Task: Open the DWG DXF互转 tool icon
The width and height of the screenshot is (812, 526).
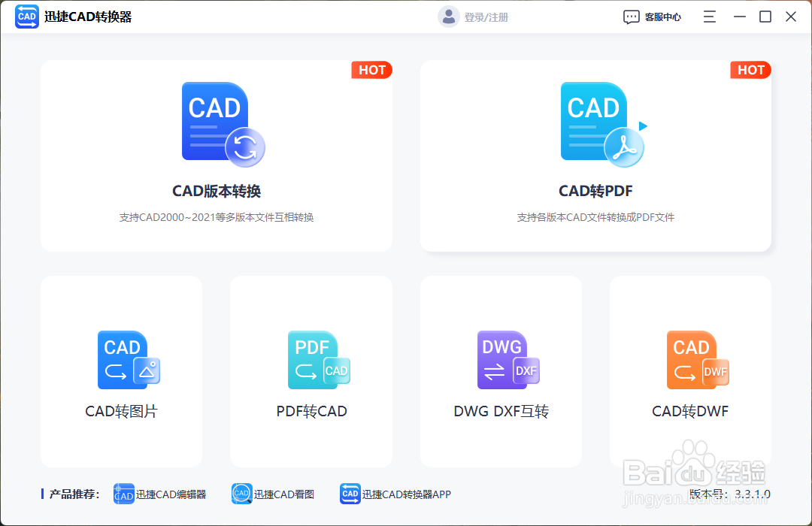Action: [x=508, y=360]
